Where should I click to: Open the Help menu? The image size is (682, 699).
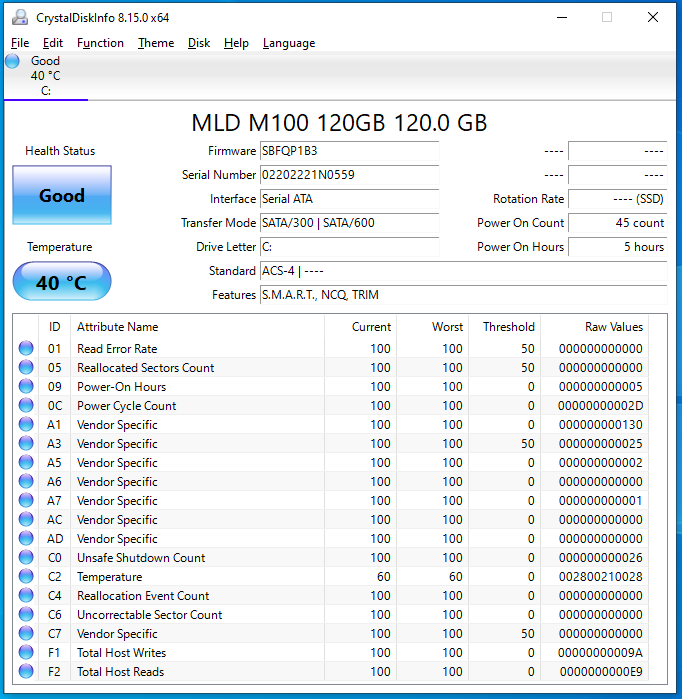236,43
